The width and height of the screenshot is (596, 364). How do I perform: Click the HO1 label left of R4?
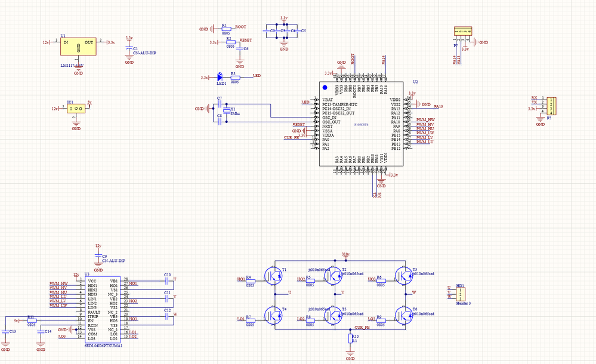tap(241, 279)
